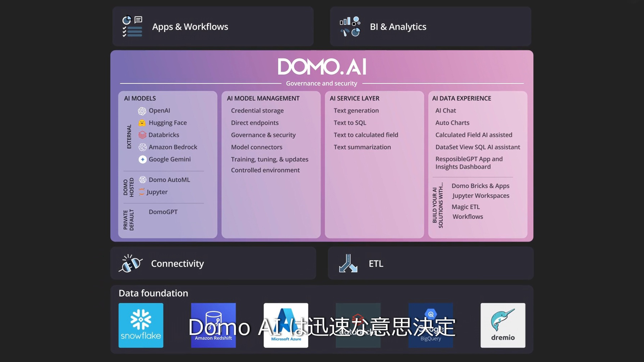Click the Japanese subtitle caption
Image resolution: width=644 pixels, height=362 pixels.
click(x=322, y=327)
